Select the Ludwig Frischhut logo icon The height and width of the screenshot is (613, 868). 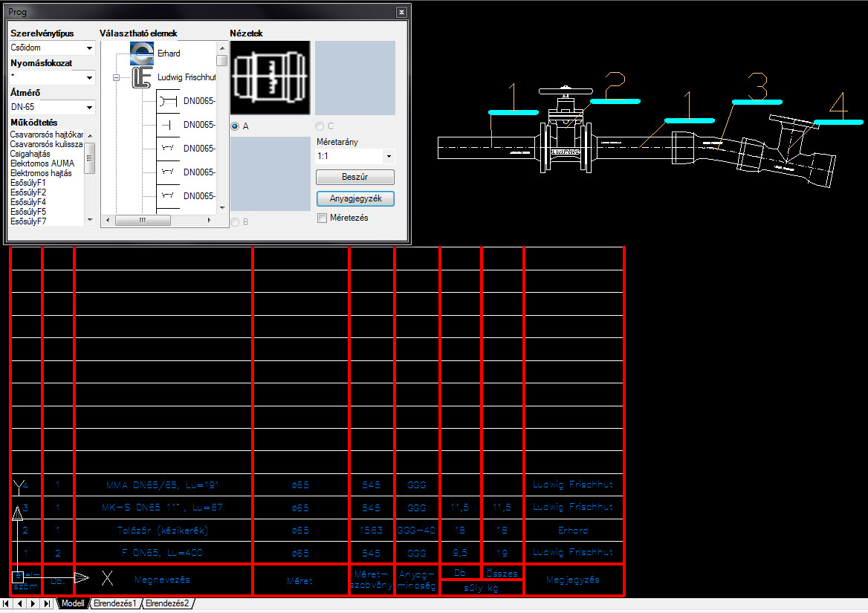pyautogui.click(x=142, y=77)
